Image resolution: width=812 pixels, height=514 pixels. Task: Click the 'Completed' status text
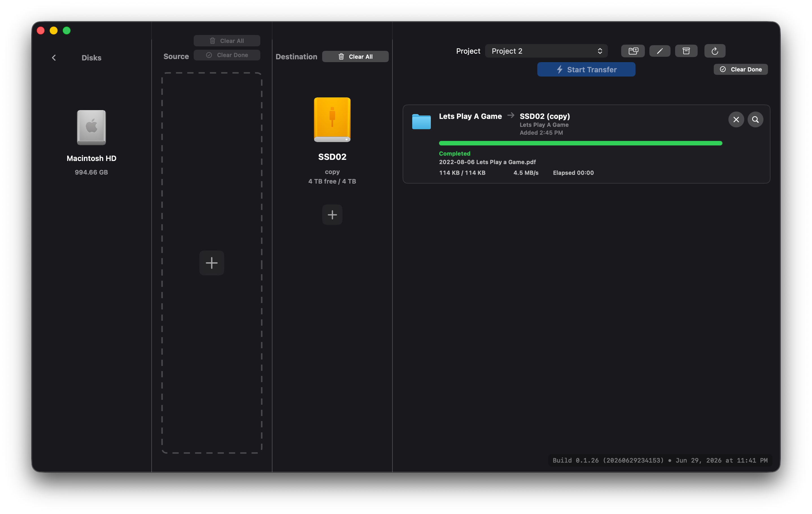point(454,153)
